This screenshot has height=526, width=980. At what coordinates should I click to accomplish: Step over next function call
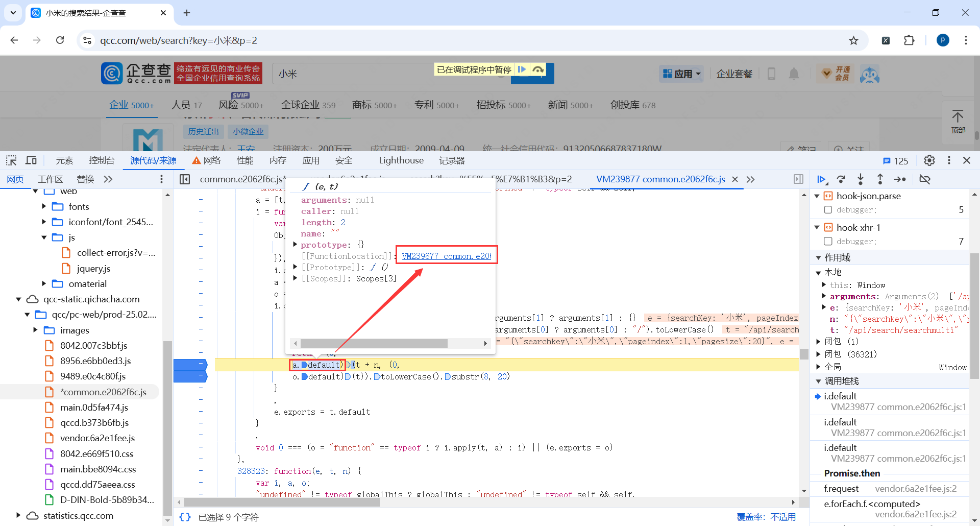(841, 179)
